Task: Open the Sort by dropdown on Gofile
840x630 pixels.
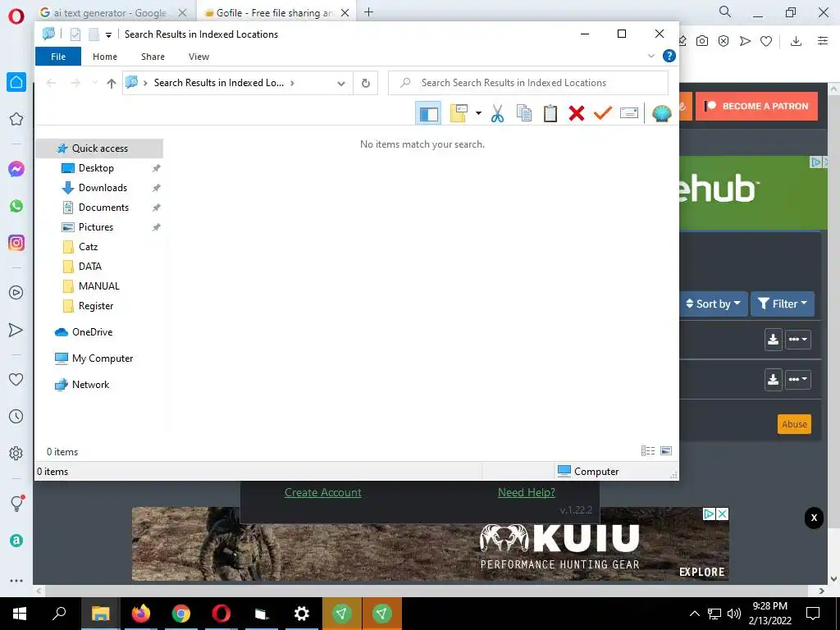Action: 713,304
